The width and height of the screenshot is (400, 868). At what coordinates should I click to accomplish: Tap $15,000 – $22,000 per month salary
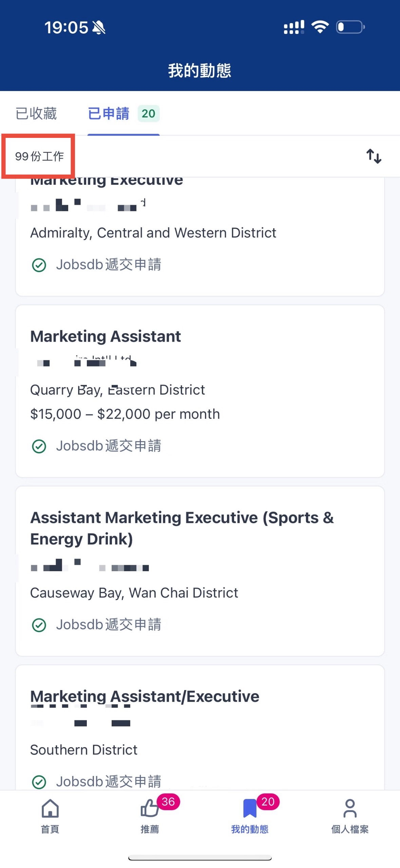click(x=125, y=414)
